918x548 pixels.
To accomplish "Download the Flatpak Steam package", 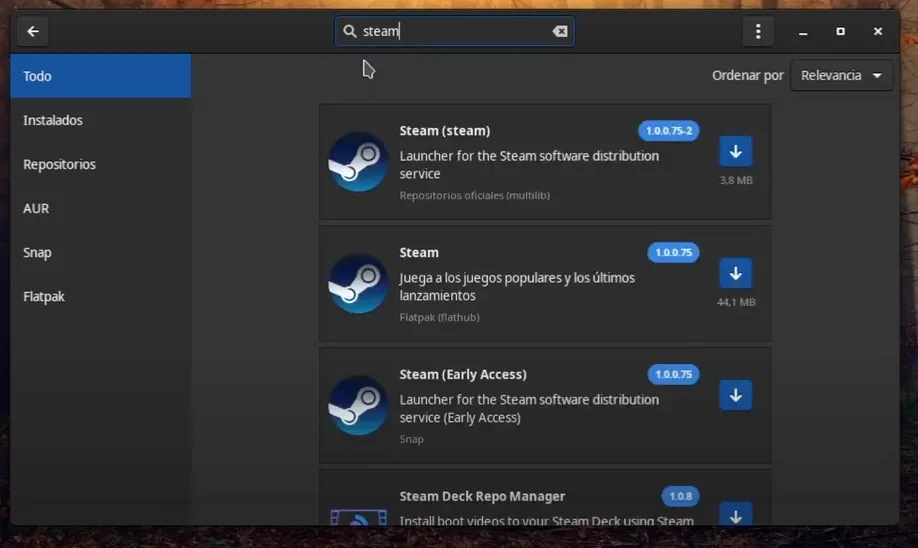I will (x=735, y=273).
